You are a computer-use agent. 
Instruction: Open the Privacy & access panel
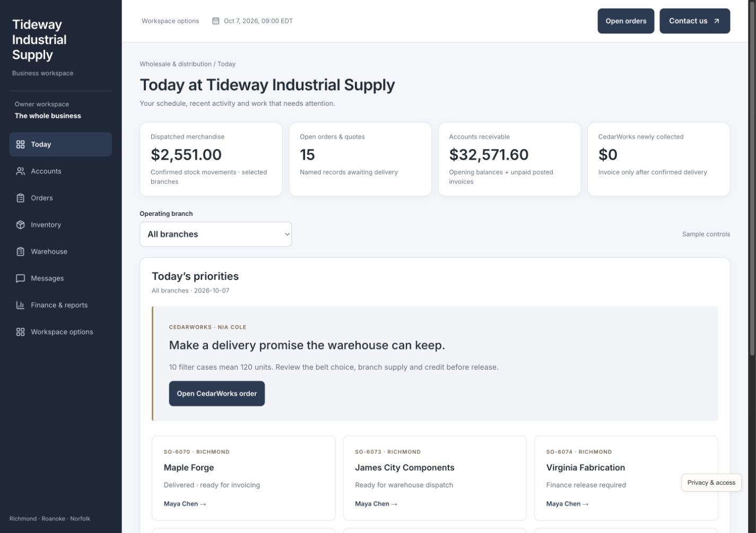point(711,483)
